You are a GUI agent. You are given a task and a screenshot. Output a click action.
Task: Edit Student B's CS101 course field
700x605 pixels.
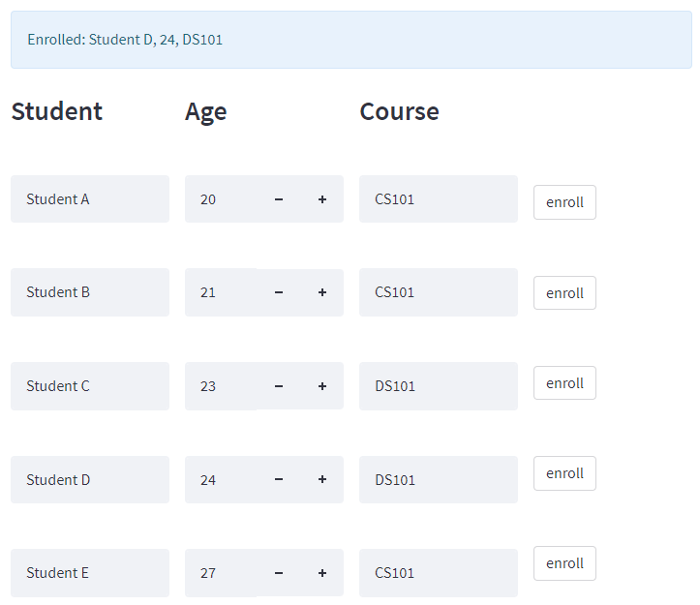pyautogui.click(x=439, y=292)
